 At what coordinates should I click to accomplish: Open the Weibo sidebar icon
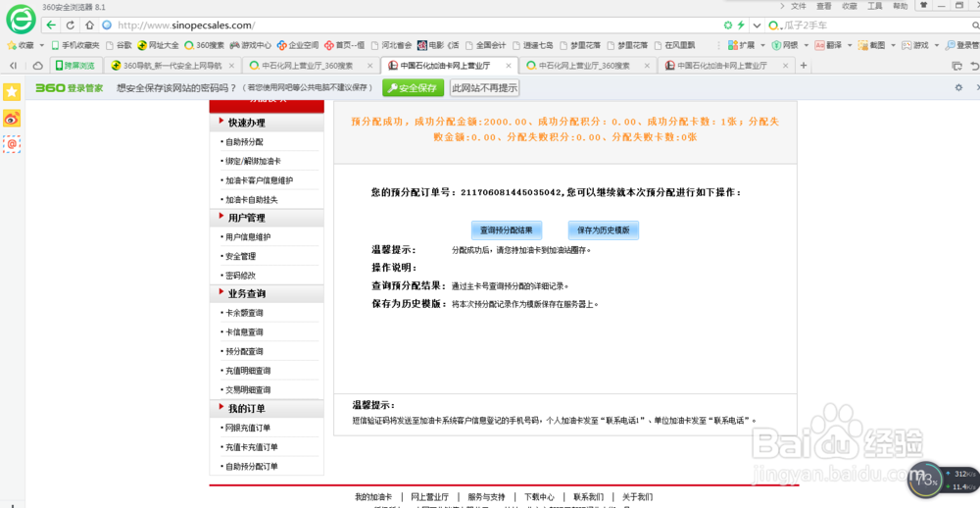tap(12, 118)
